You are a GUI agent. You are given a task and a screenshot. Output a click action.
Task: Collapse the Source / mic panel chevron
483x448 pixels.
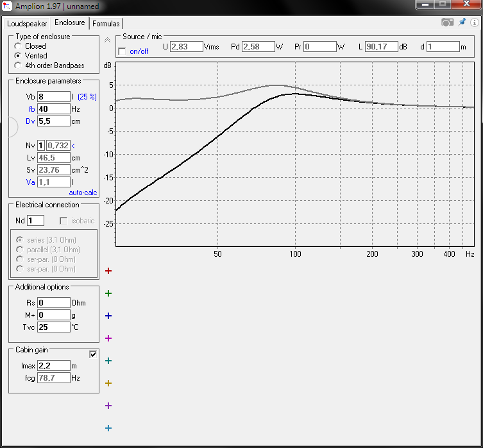tap(107, 40)
